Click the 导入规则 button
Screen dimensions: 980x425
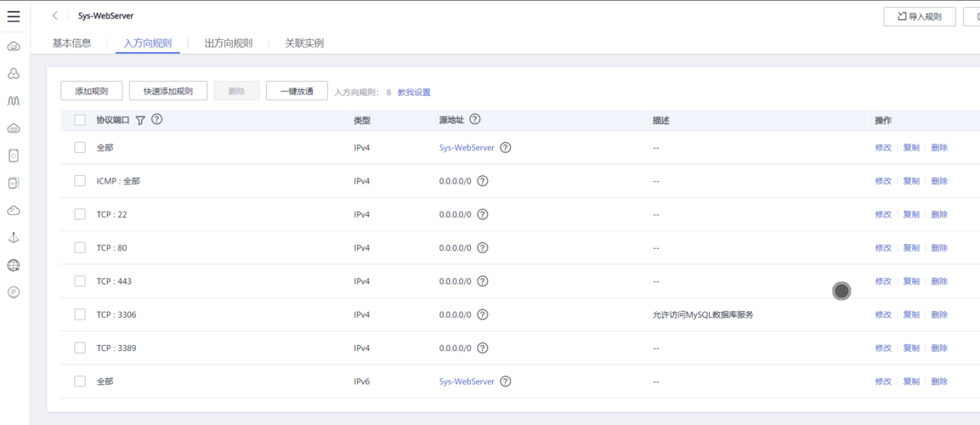[920, 17]
